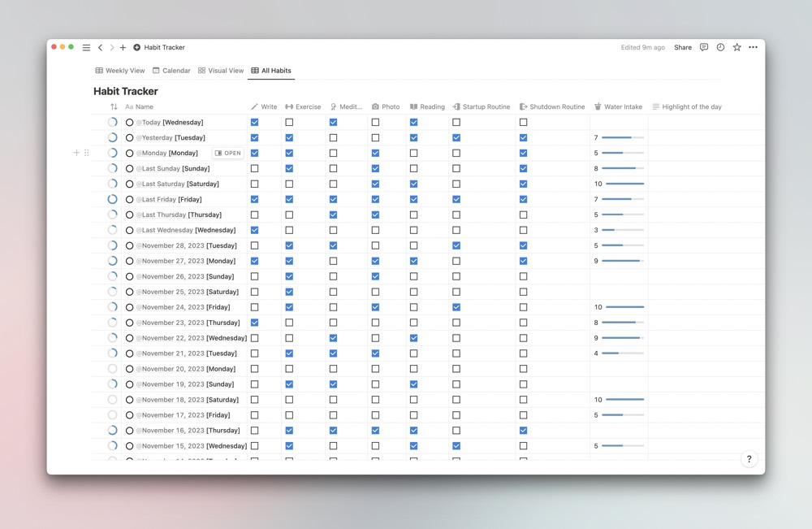The image size is (812, 529).
Task: Click the help question mark at bottom right
Action: (x=749, y=459)
